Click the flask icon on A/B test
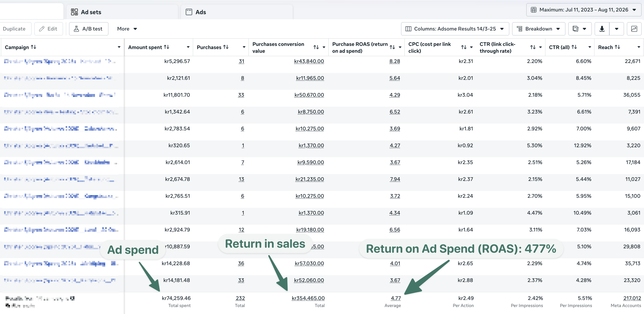This screenshot has height=314, width=644. [76, 29]
